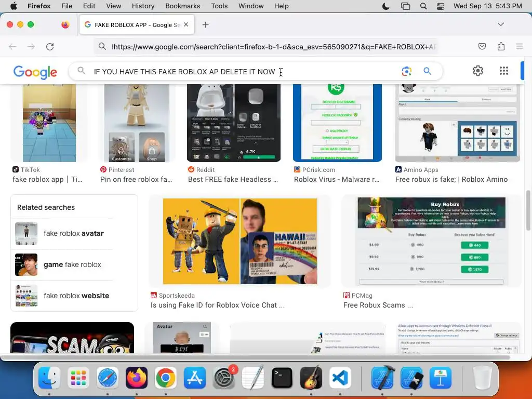Open the Apple menu
Screen dimensions: 532x399
click(14, 6)
